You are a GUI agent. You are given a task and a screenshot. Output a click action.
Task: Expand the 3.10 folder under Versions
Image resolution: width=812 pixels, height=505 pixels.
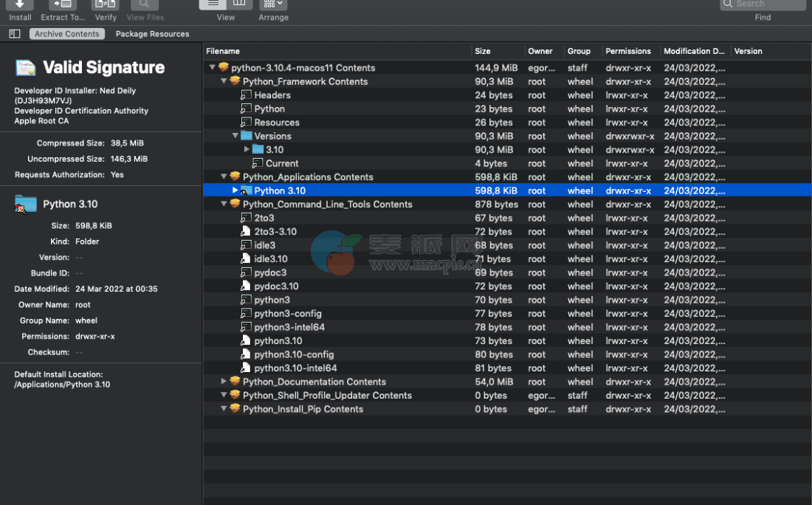tap(247, 149)
